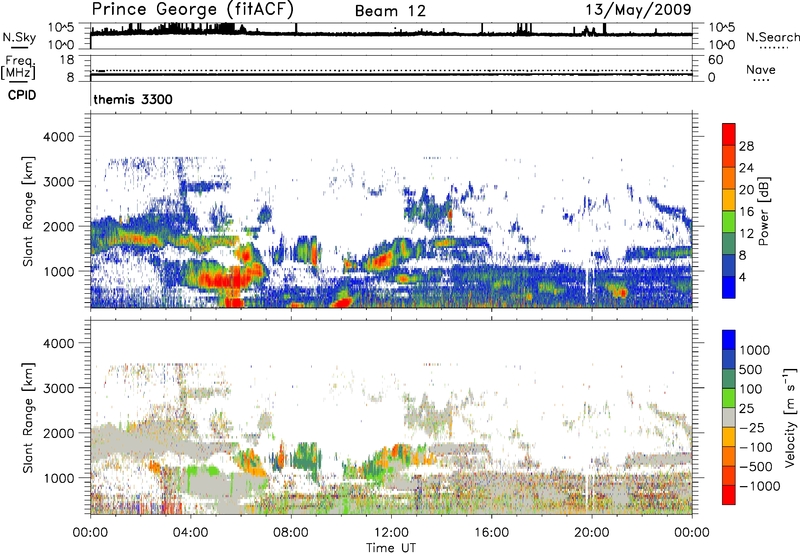
Task: Click the '20:00' time axis label
Action: point(591,533)
